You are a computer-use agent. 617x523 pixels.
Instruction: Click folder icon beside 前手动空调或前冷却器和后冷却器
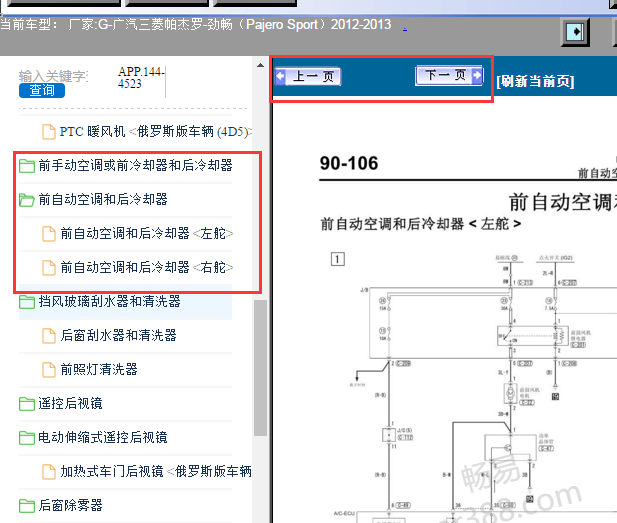point(27,166)
